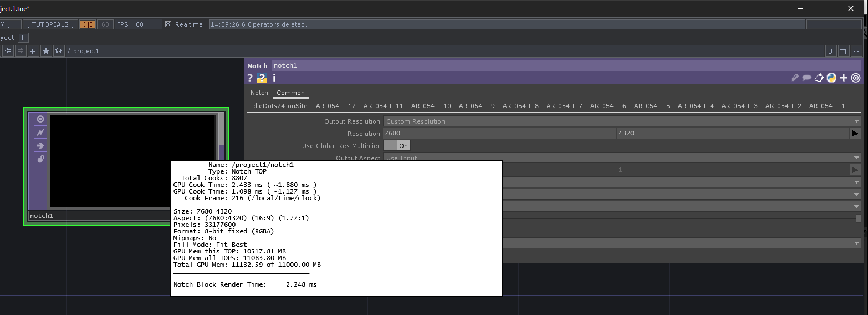Image resolution: width=868 pixels, height=315 pixels.
Task: Open the AR-054-L-12 tab
Action: point(336,106)
